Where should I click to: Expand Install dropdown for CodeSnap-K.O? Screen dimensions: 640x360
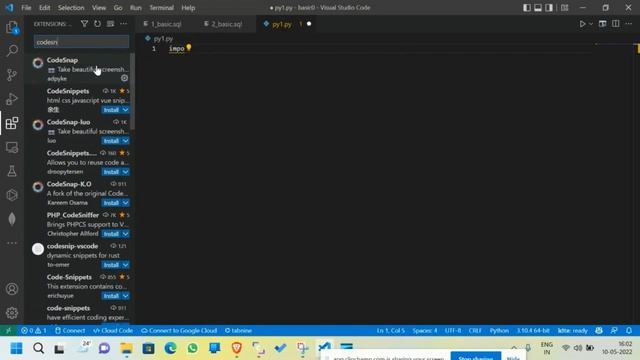125,203
